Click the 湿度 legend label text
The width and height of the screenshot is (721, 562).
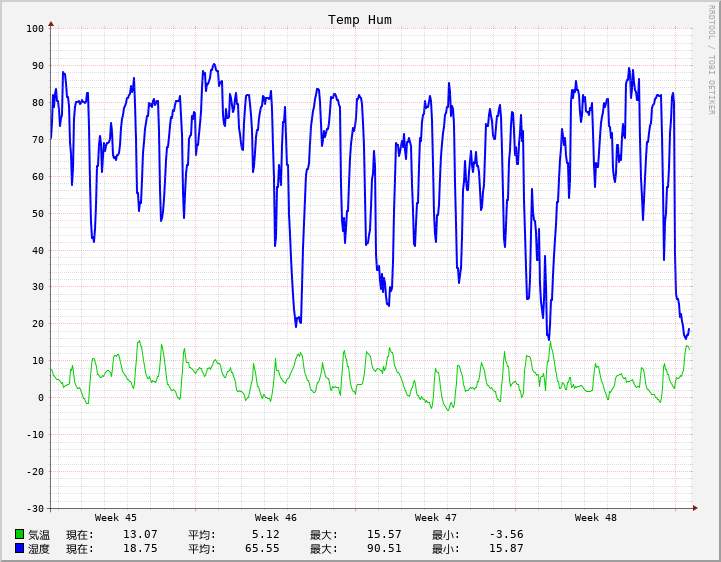pyautogui.click(x=39, y=549)
